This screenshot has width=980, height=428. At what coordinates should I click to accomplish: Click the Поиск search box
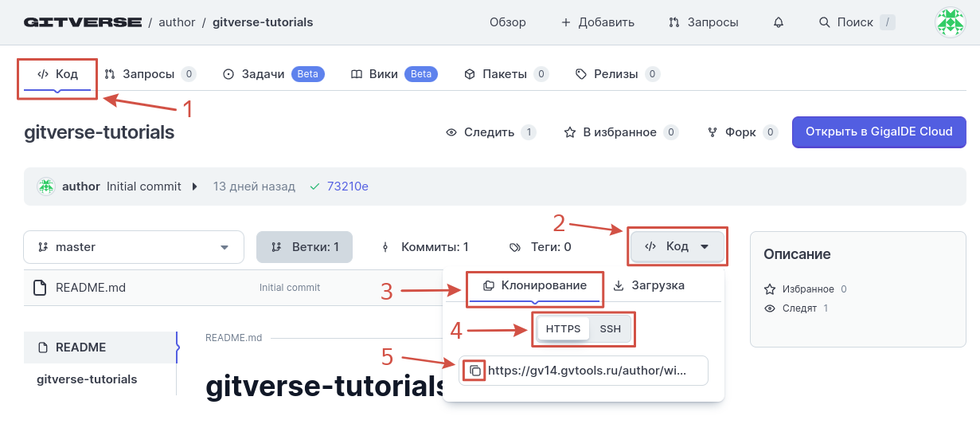[x=857, y=22]
